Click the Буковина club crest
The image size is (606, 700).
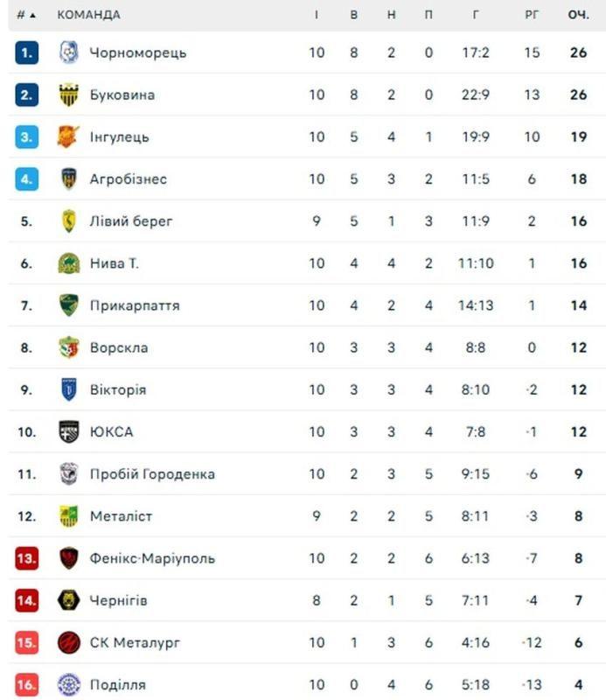click(68, 94)
